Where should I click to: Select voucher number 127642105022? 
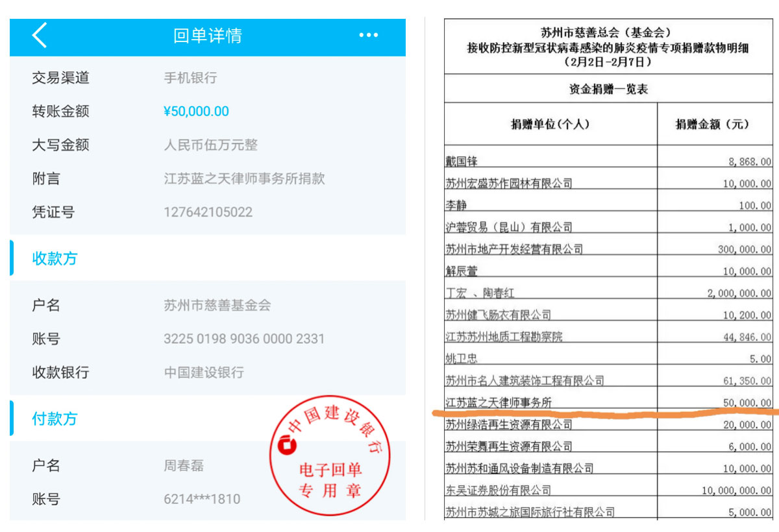[208, 212]
